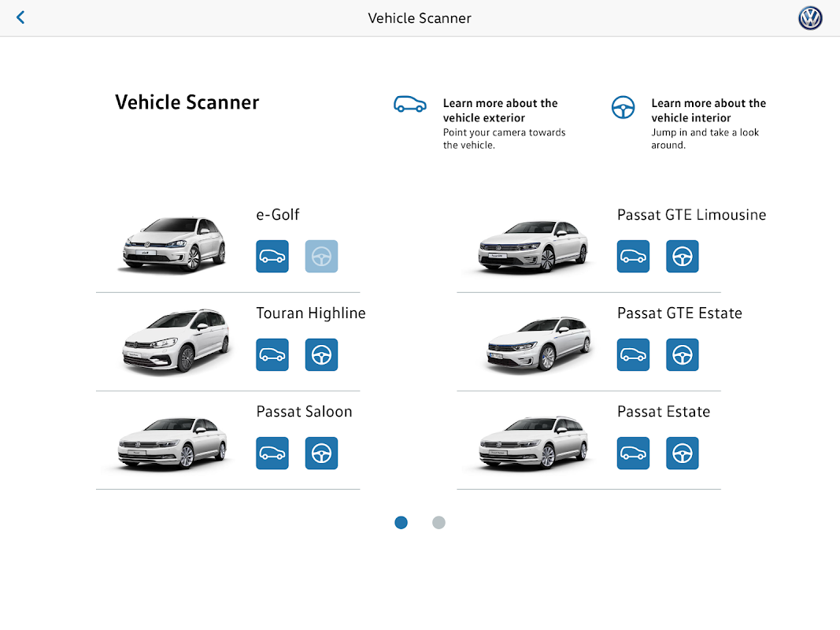Open Passat GTE Limousine exterior scanner

[x=633, y=256]
